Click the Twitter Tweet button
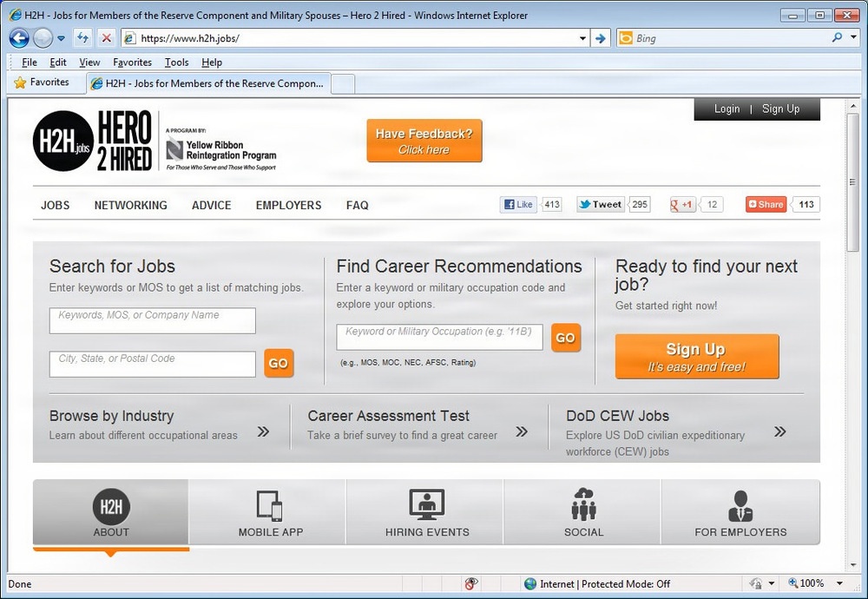The height and width of the screenshot is (599, 868). (x=601, y=204)
